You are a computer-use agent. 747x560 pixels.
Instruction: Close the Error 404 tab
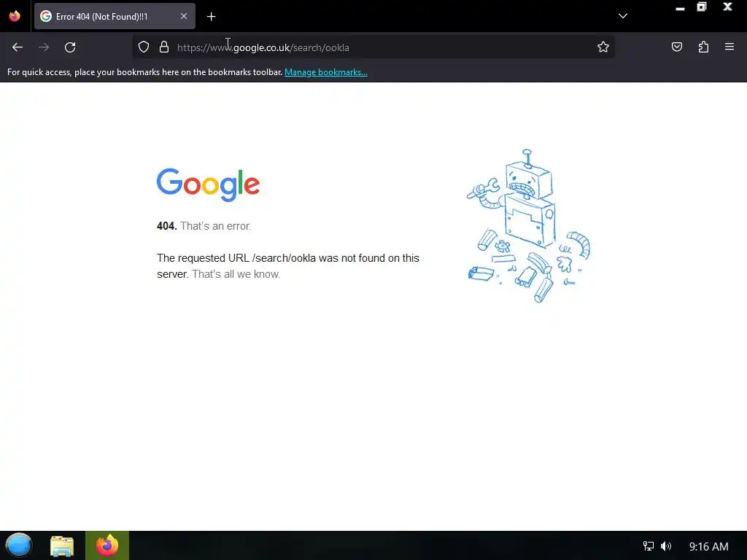point(184,16)
